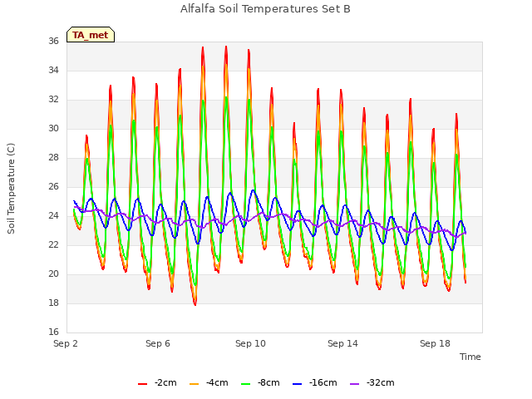Click the Sep 14 x-axis tick label
The width and height of the screenshot is (532, 399).
pyautogui.click(x=342, y=343)
